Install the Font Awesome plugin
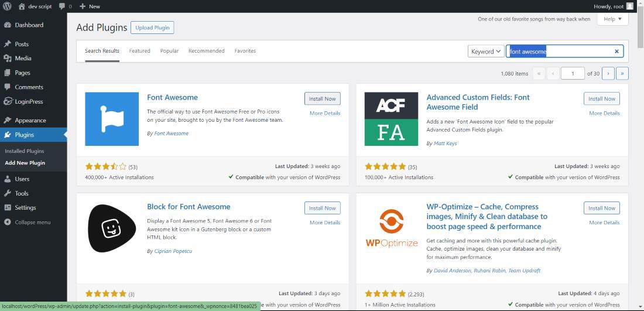644x311 pixels. tap(322, 99)
